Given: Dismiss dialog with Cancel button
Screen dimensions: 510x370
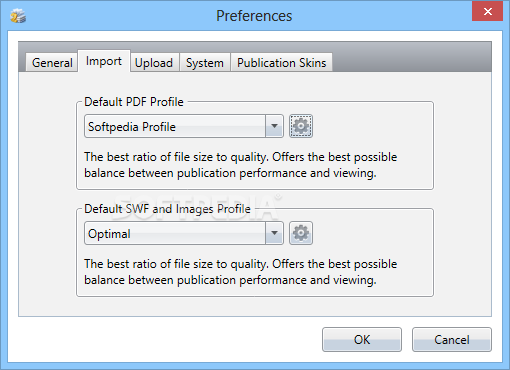Looking at the screenshot, I should coord(452,339).
